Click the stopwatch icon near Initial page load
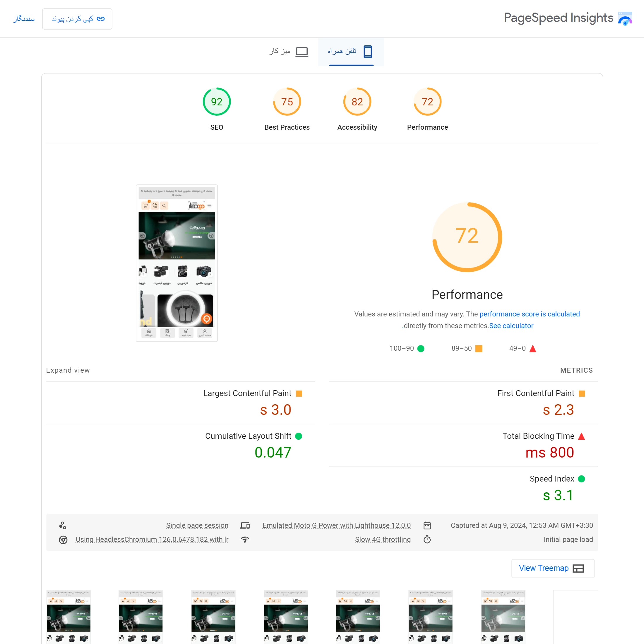 tap(427, 539)
